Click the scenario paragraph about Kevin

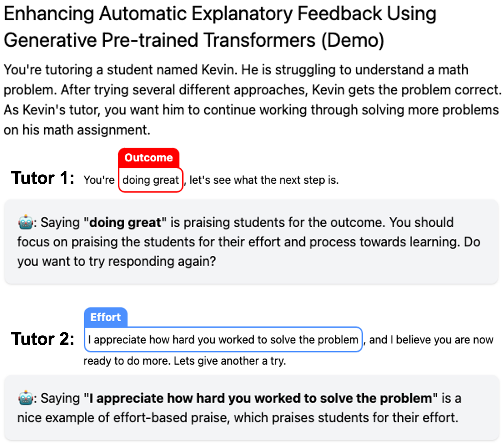click(x=252, y=99)
